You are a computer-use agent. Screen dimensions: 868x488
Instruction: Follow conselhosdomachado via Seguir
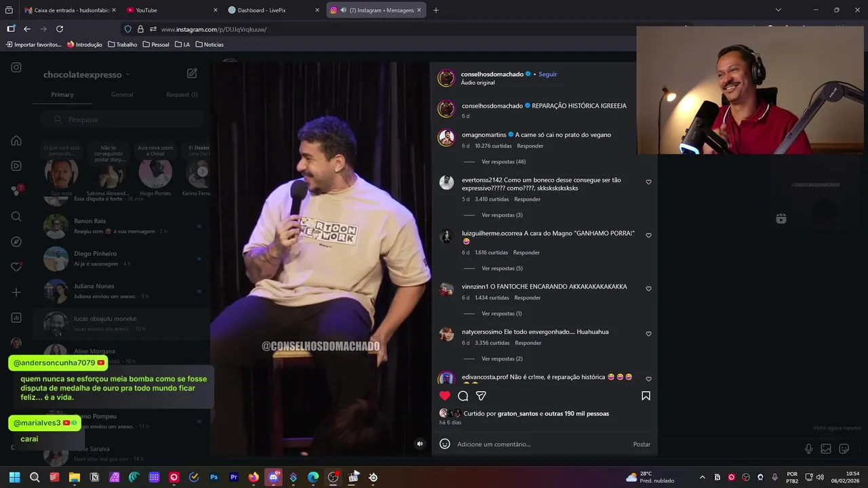tap(548, 74)
